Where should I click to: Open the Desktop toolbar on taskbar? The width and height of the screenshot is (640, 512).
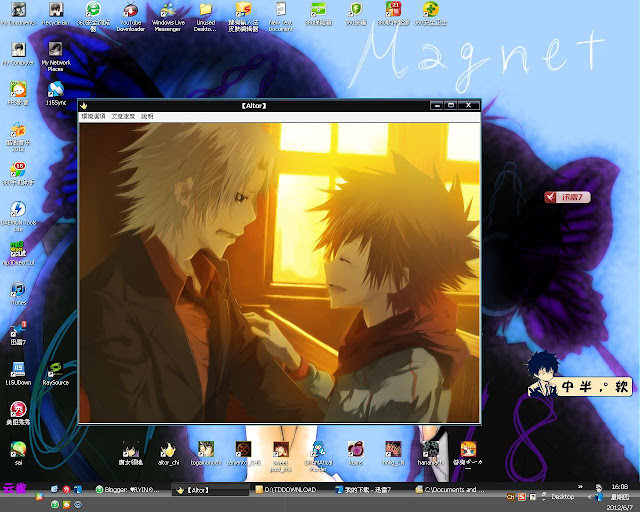click(562, 497)
